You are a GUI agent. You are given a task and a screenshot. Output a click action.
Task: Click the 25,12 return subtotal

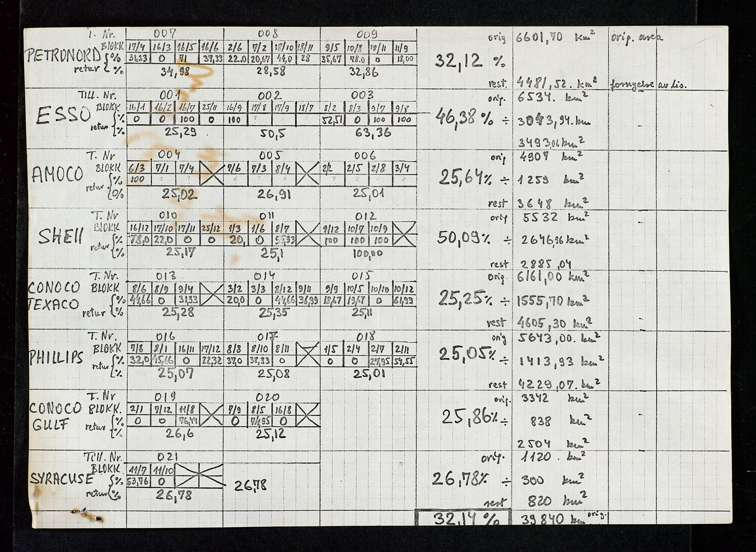[x=271, y=434]
